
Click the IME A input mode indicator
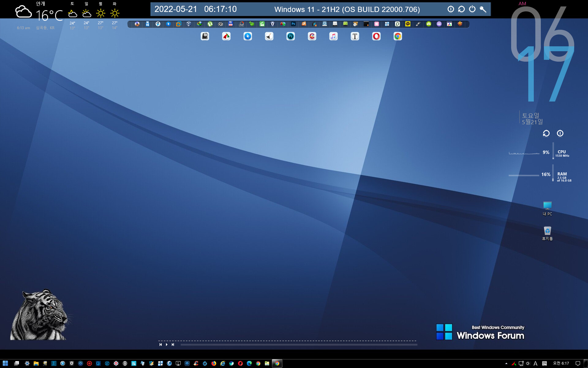pos(535,363)
